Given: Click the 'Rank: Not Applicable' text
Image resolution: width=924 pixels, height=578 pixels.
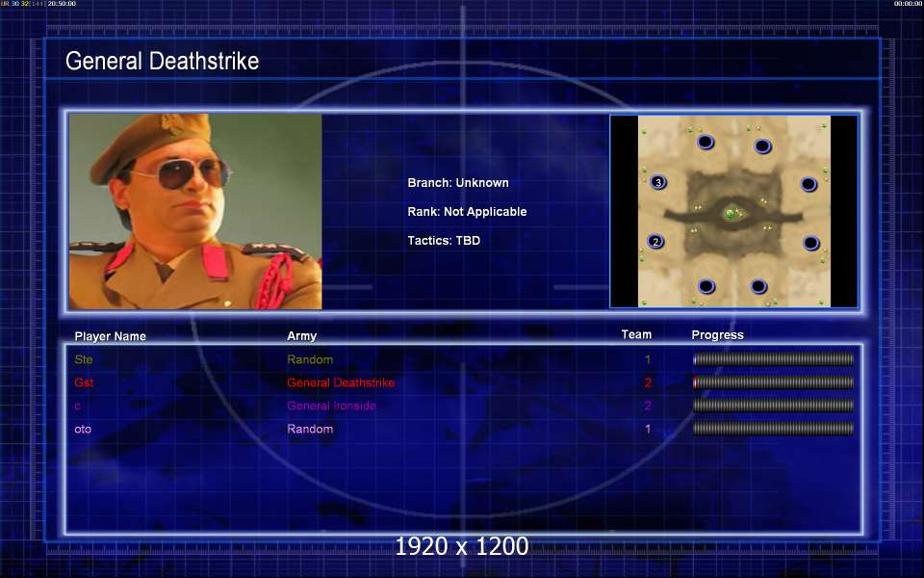Looking at the screenshot, I should (x=467, y=212).
